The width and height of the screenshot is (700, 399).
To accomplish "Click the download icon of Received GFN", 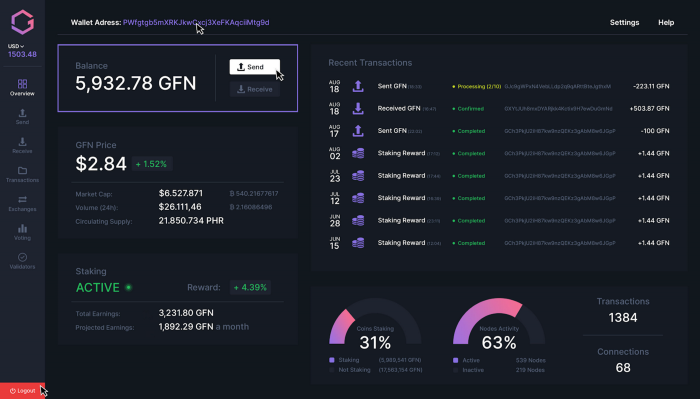I will click(x=358, y=108).
